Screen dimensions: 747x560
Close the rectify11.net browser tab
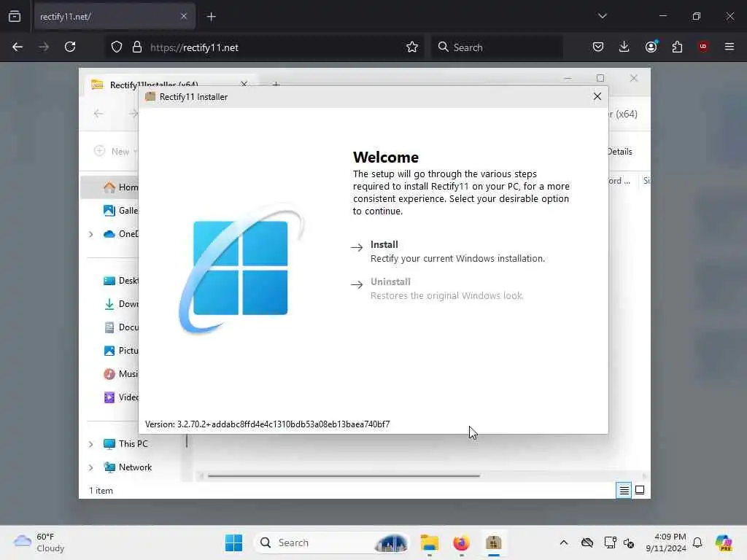pyautogui.click(x=184, y=17)
